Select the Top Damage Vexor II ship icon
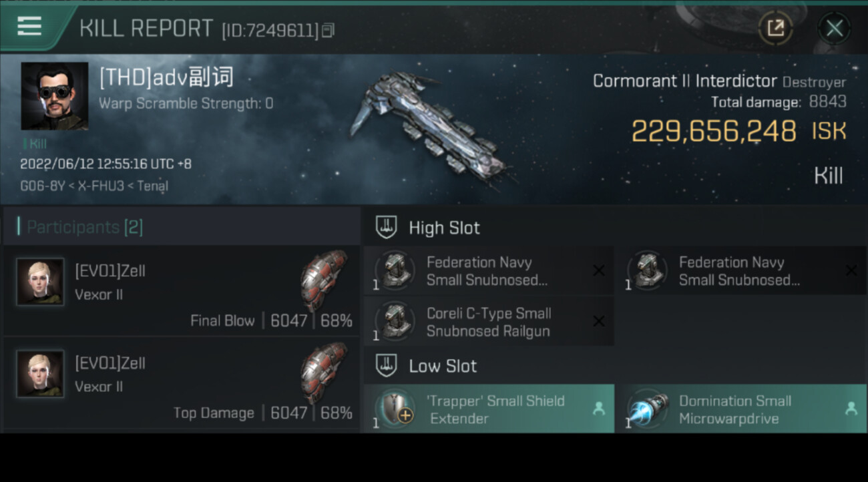The width and height of the screenshot is (868, 482). [x=324, y=373]
